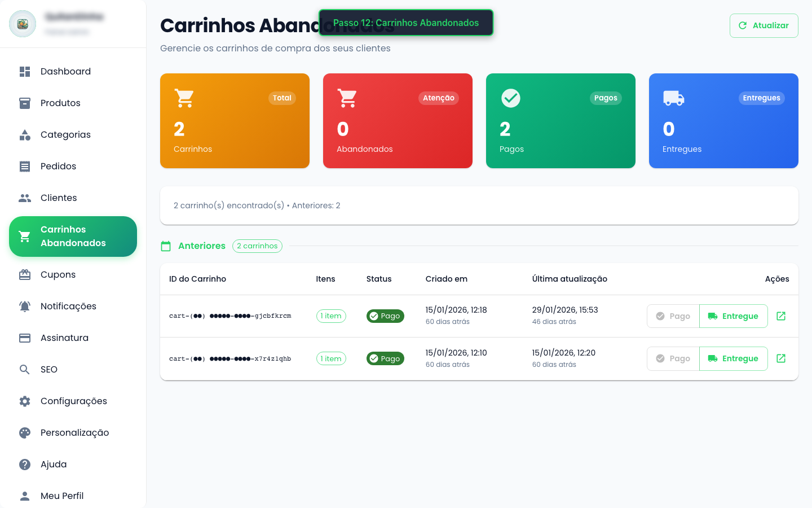
Task: Open external link for cart ending gjcbfkrcm
Action: pos(781,316)
